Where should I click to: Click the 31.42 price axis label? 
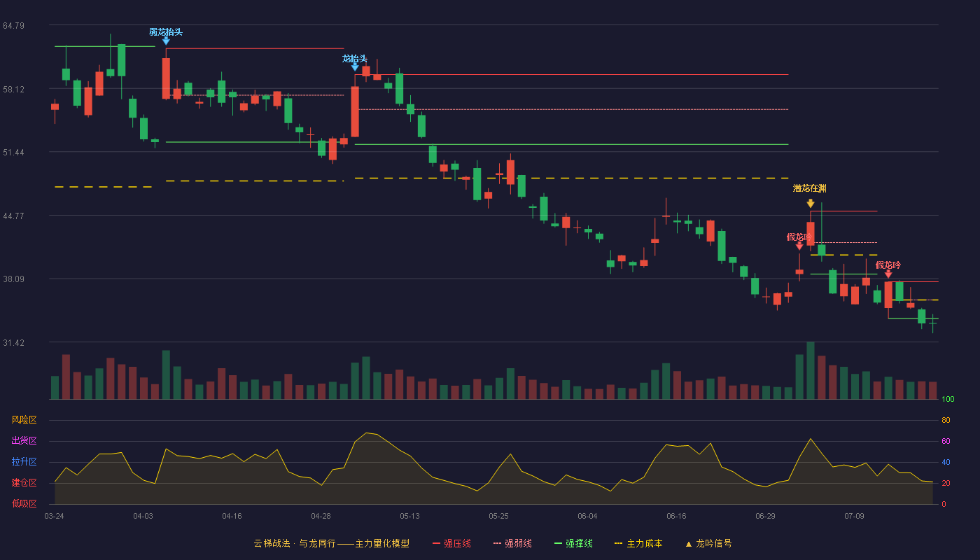(13, 343)
